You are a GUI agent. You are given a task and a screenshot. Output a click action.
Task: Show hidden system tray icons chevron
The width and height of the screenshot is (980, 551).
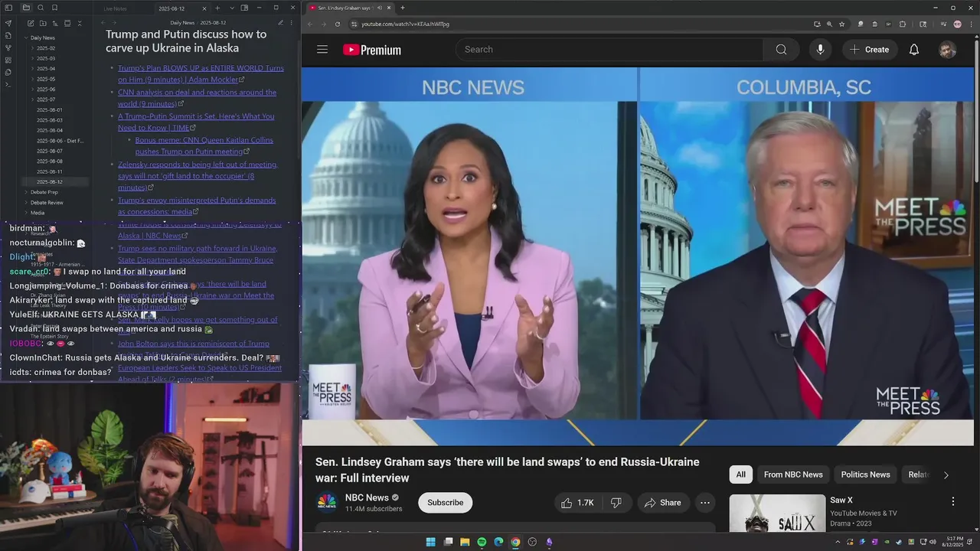click(837, 542)
